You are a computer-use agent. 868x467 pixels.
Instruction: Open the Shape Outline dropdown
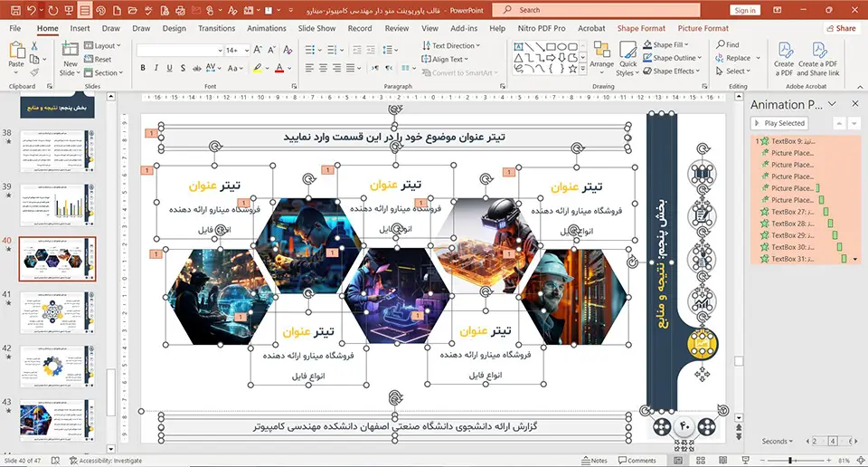[x=672, y=58]
